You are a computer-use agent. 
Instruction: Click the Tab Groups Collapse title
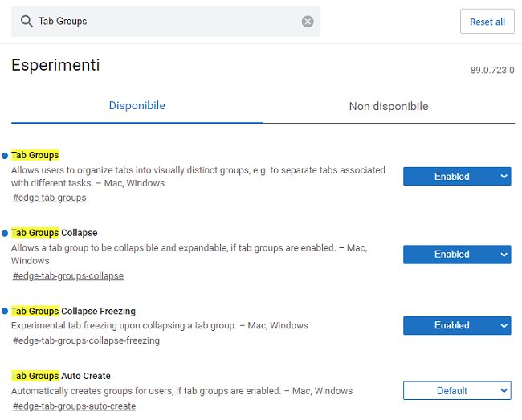55,233
